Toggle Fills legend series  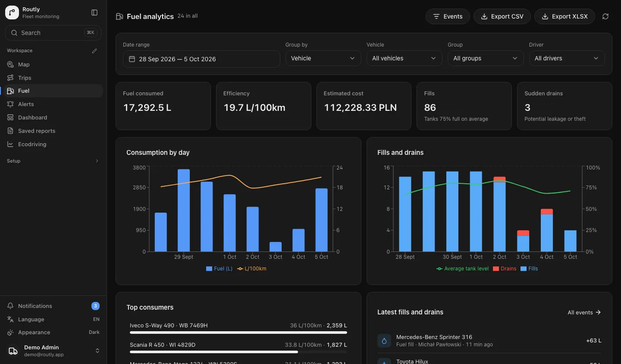tap(529, 269)
